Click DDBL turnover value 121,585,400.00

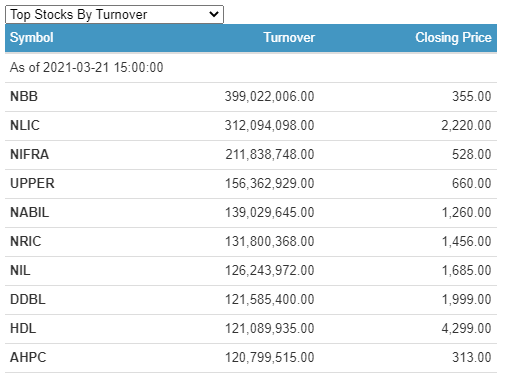270,300
